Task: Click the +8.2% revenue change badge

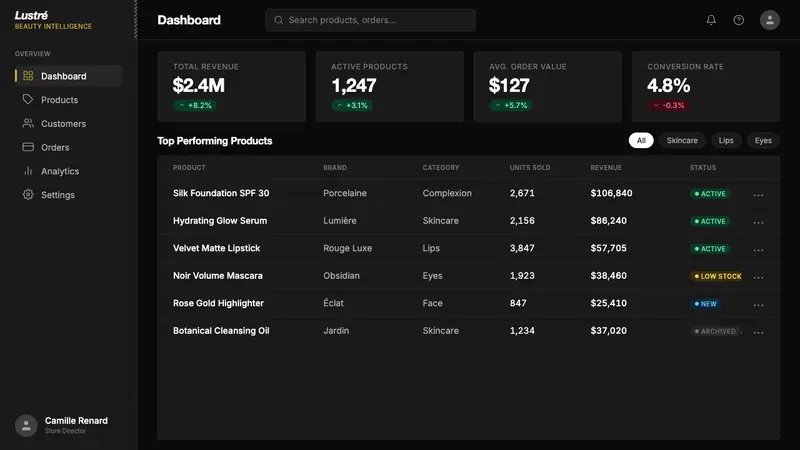Action: (195, 105)
